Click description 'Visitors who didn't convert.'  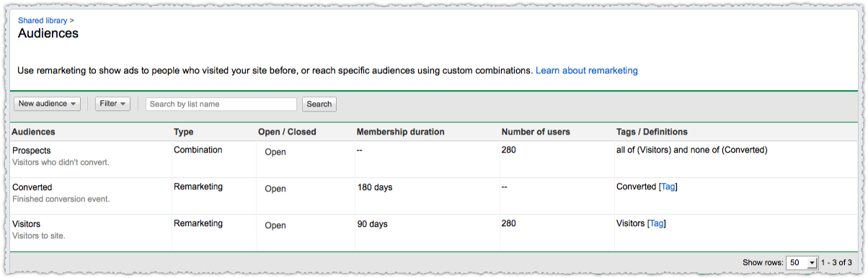click(61, 162)
